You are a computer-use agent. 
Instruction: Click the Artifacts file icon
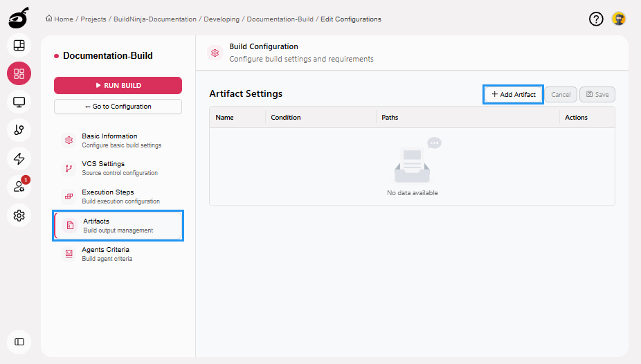(70, 225)
